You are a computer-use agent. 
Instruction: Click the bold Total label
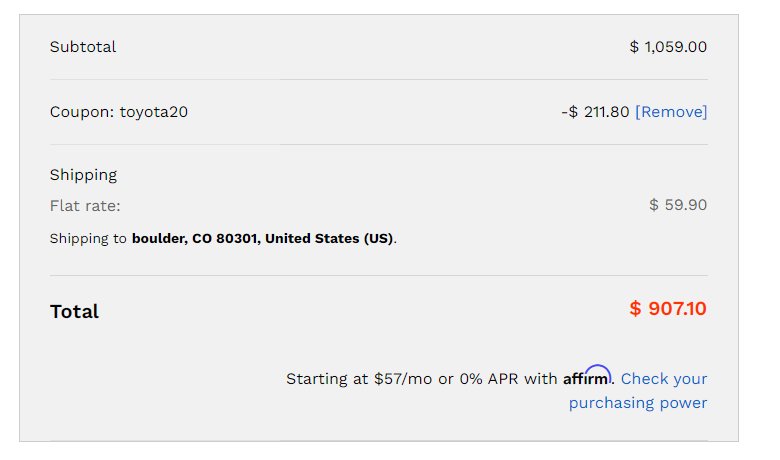74,312
